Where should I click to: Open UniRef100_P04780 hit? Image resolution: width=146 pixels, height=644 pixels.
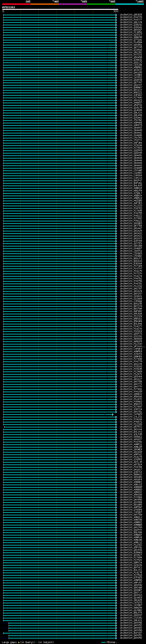[x=131, y=442]
